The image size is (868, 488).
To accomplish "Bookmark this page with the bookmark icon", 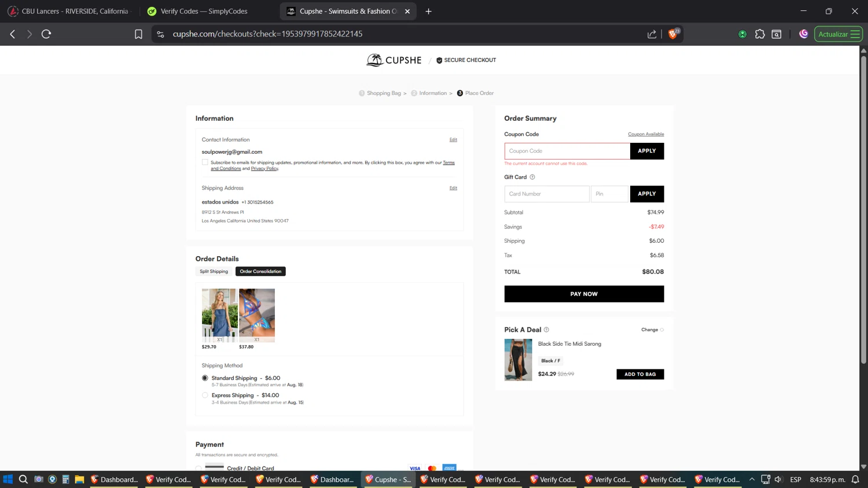I will click(138, 34).
